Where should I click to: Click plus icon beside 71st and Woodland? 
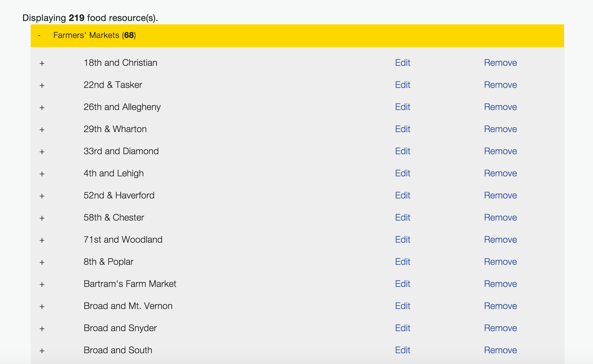(x=42, y=240)
